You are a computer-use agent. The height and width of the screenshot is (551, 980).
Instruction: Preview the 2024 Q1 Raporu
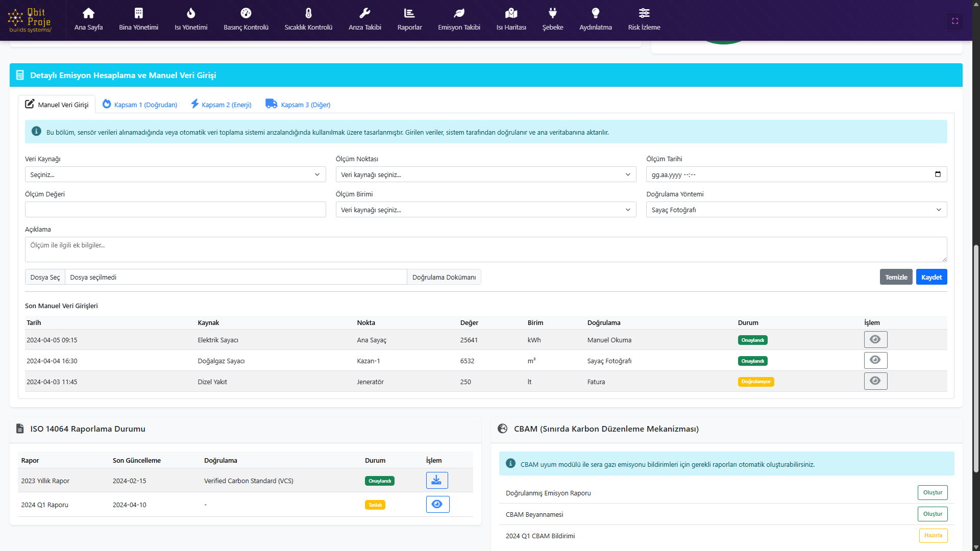coord(437,505)
